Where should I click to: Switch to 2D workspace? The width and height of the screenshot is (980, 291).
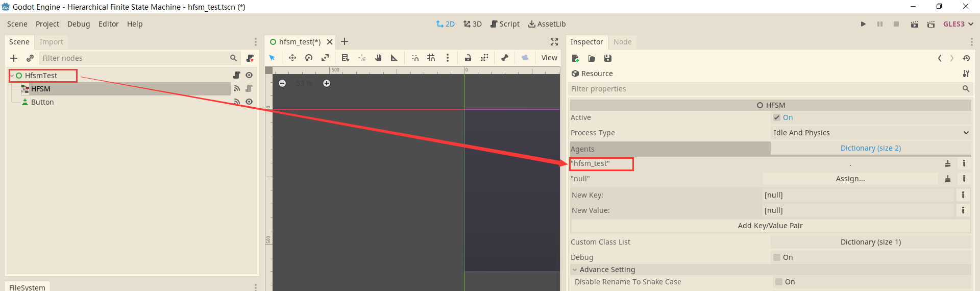(x=446, y=24)
